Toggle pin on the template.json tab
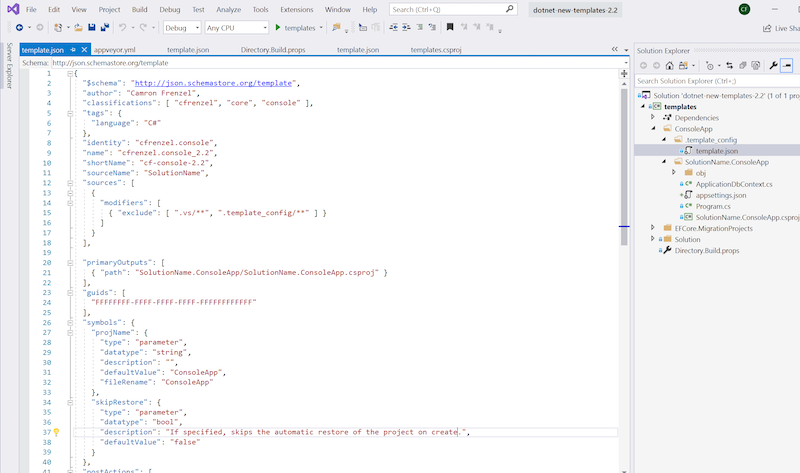 pos(73,49)
